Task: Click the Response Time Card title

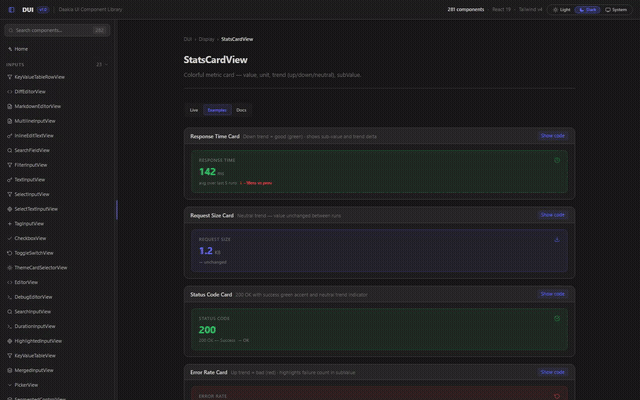Action: tap(215, 136)
